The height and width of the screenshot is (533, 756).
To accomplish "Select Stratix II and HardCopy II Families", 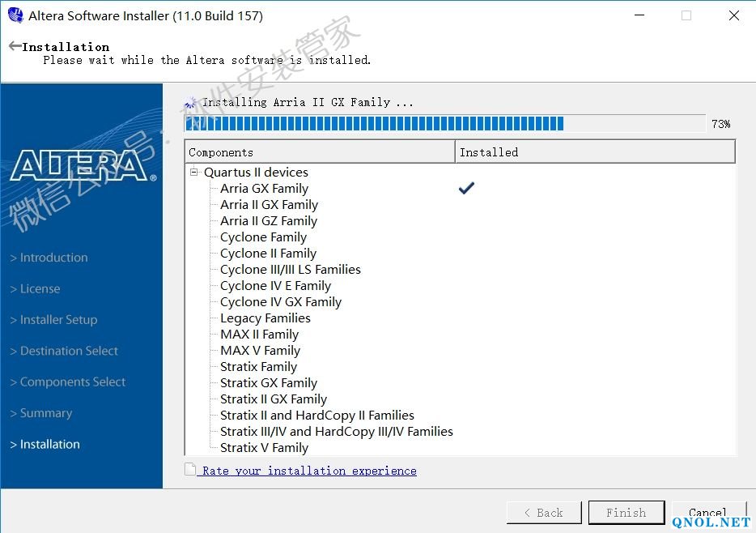I will pyautogui.click(x=316, y=416).
